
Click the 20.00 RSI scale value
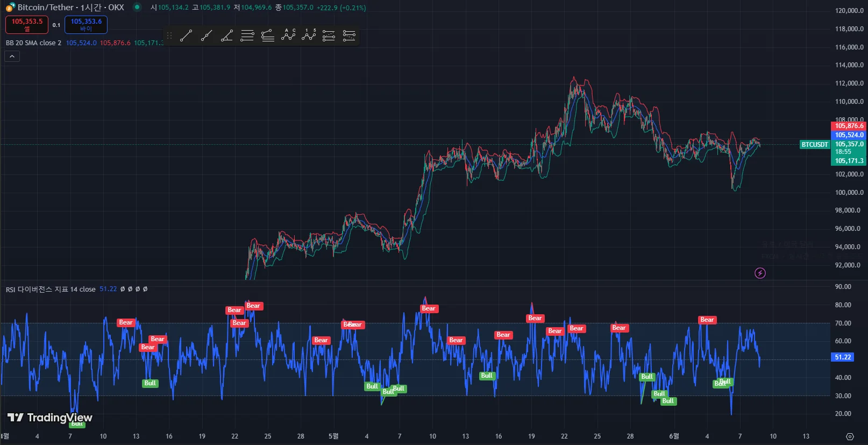(x=843, y=414)
